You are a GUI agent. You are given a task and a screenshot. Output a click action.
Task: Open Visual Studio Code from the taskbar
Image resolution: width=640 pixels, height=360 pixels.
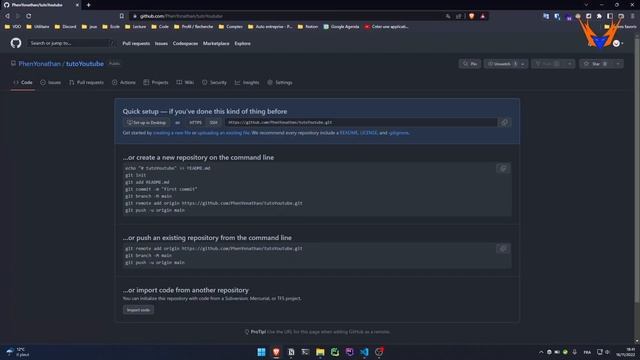point(364,352)
